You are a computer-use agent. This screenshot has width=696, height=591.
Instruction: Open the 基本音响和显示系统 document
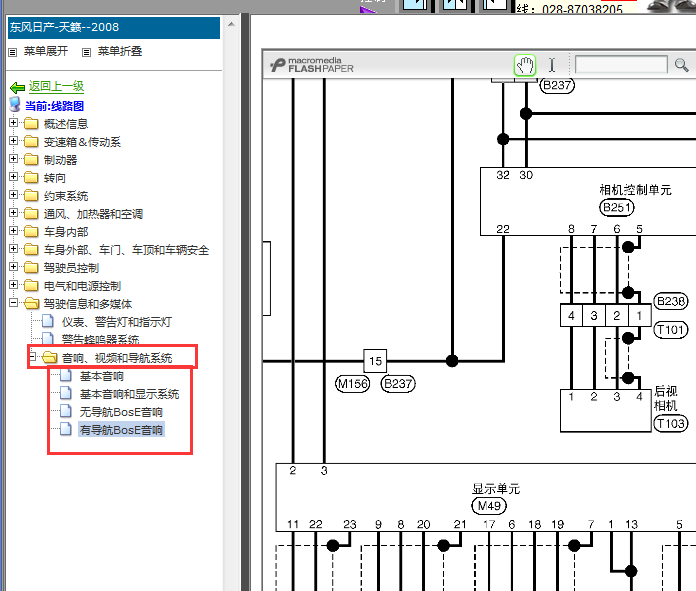click(129, 394)
